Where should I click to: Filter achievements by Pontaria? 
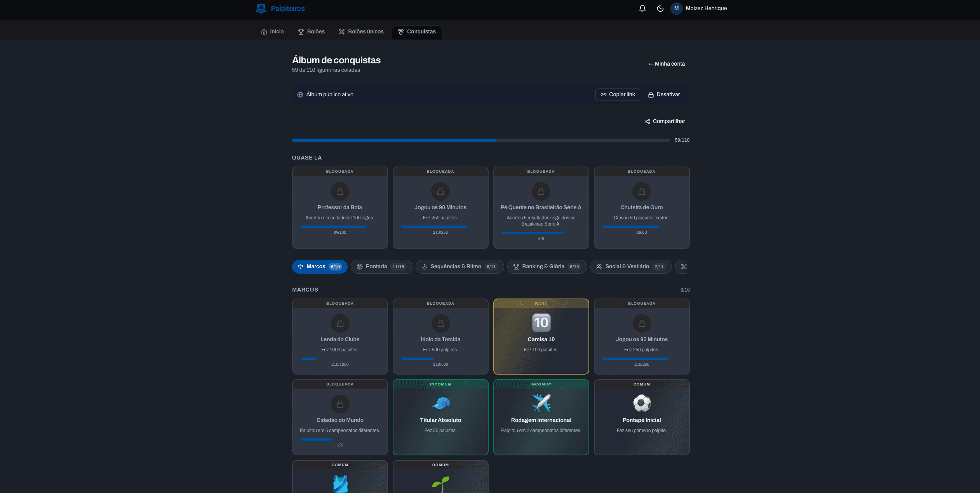[x=381, y=267]
